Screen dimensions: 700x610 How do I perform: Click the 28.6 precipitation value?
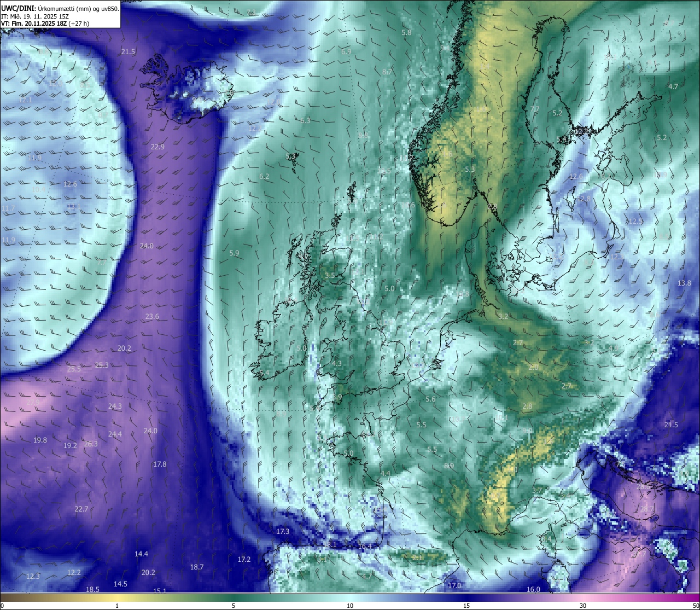(644, 487)
